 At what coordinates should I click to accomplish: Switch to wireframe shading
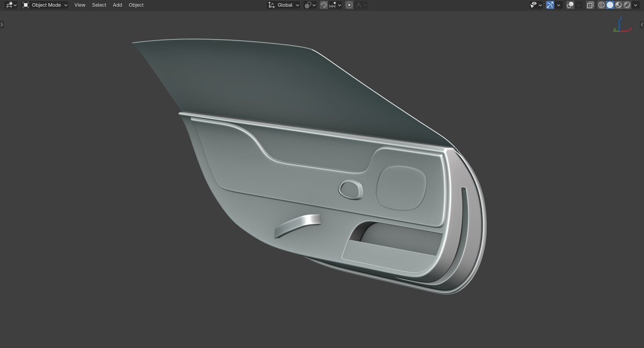(602, 5)
